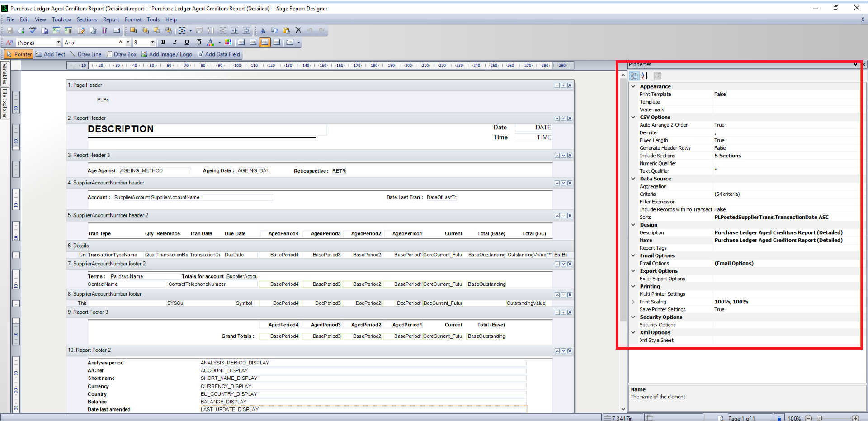Open the line spacing dropdown arrow
The width and height of the screenshot is (868, 421).
point(299,43)
